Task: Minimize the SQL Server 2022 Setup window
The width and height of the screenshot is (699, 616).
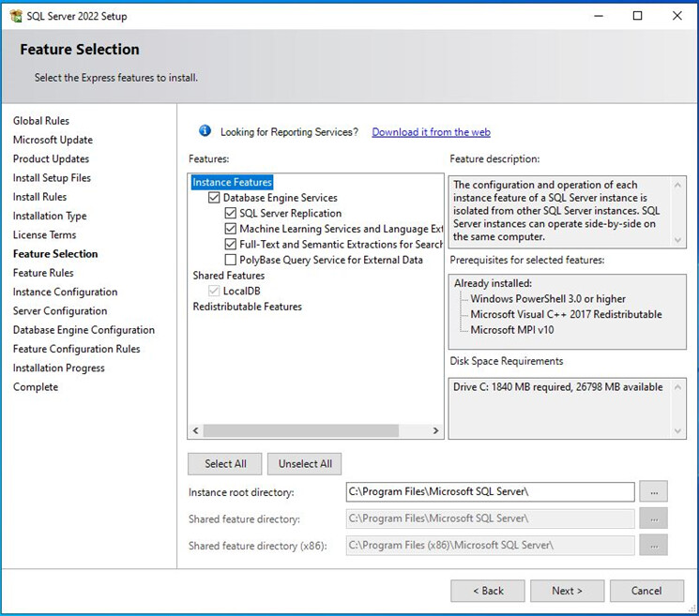Action: (x=599, y=16)
